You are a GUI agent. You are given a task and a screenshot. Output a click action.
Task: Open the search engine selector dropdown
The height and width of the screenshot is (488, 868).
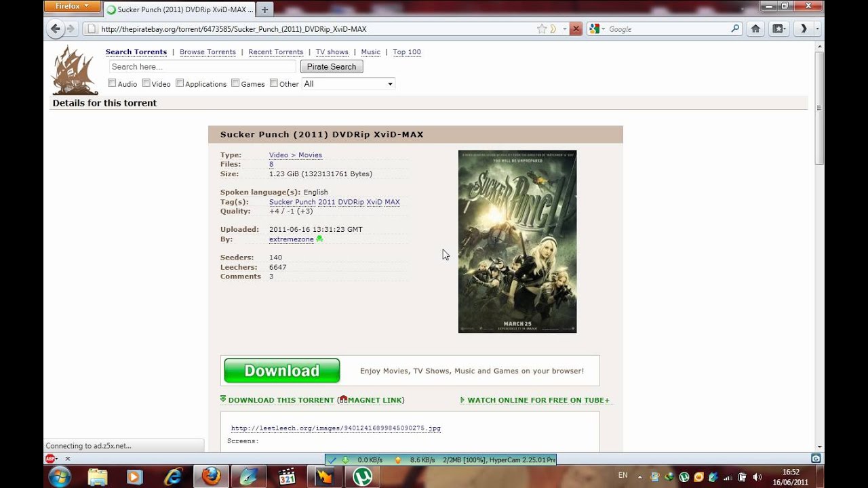coord(597,29)
